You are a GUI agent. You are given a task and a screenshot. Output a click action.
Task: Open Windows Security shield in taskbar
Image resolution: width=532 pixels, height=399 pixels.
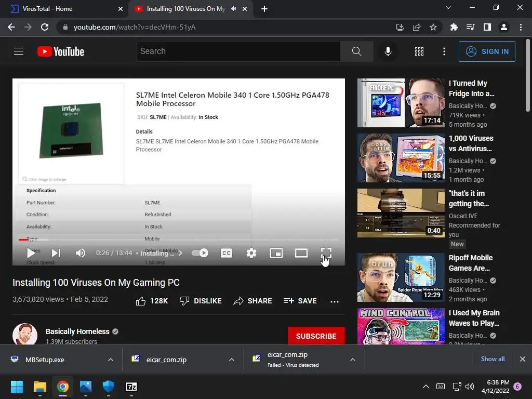click(109, 387)
